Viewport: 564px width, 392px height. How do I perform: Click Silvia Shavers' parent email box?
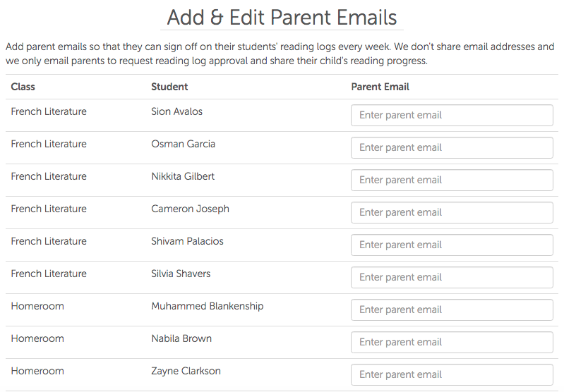pos(452,277)
